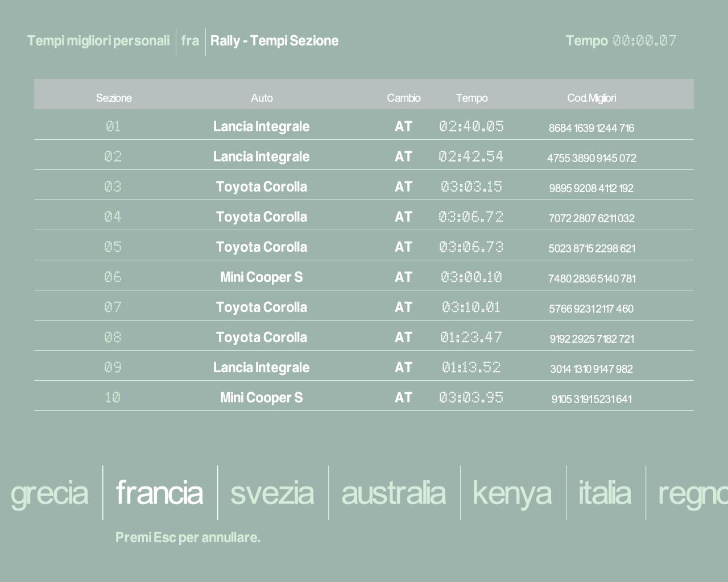
Task: Click the Tempi migliori personali heading
Action: click(98, 41)
